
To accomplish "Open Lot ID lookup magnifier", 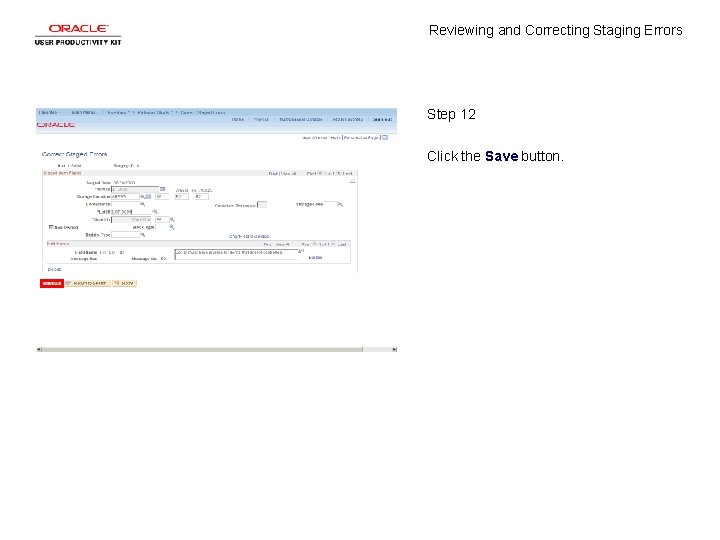I will pos(155,211).
